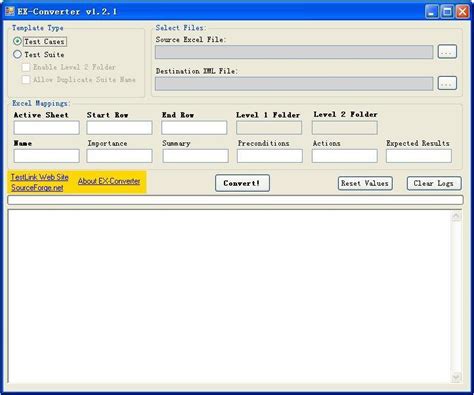Image resolution: width=474 pixels, height=395 pixels.
Task: Tick the Allow Duplicate Suite Name checkbox
Action: coord(26,80)
